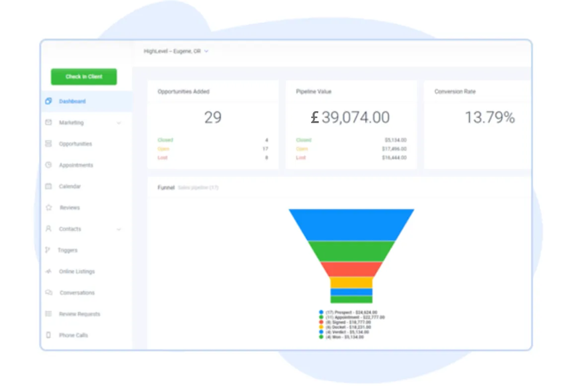Click the Appointments clock icon

coord(48,165)
